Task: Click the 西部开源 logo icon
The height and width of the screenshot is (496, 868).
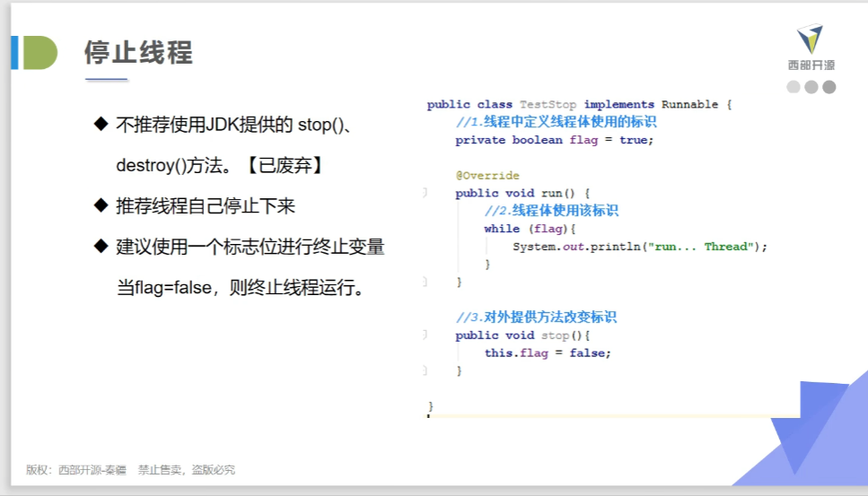Action: [811, 39]
